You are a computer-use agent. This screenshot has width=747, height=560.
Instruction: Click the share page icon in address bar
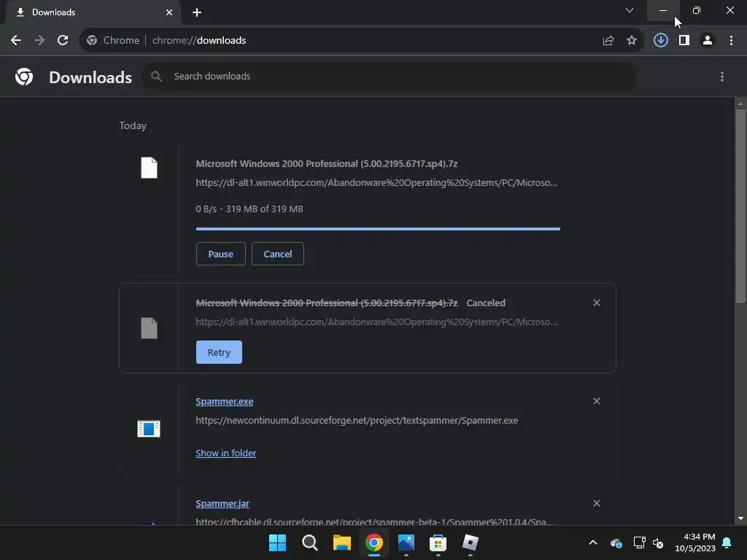608,41
